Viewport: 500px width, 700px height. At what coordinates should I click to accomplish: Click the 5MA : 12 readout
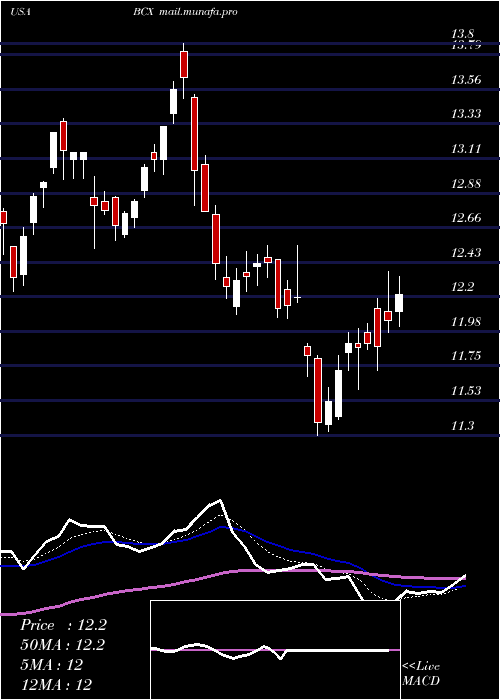51,664
